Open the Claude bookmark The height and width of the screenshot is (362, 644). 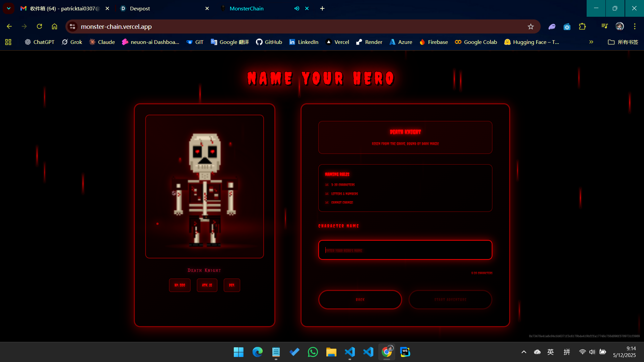(x=102, y=42)
